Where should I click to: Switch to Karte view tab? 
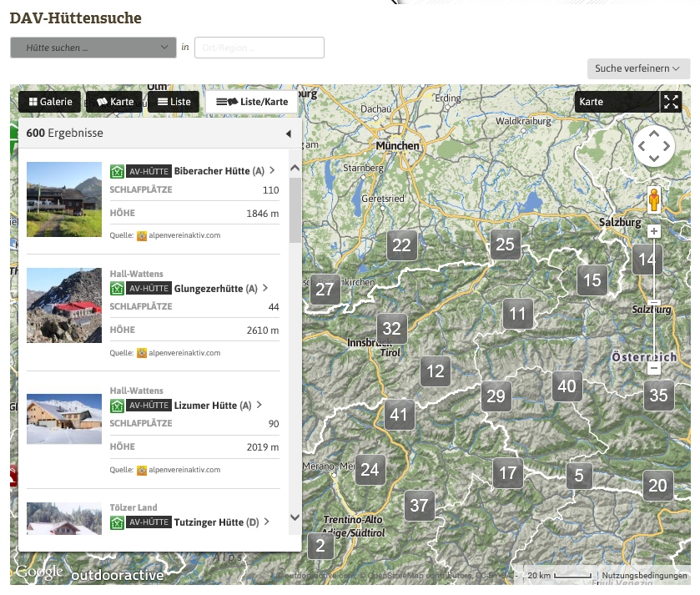(114, 102)
